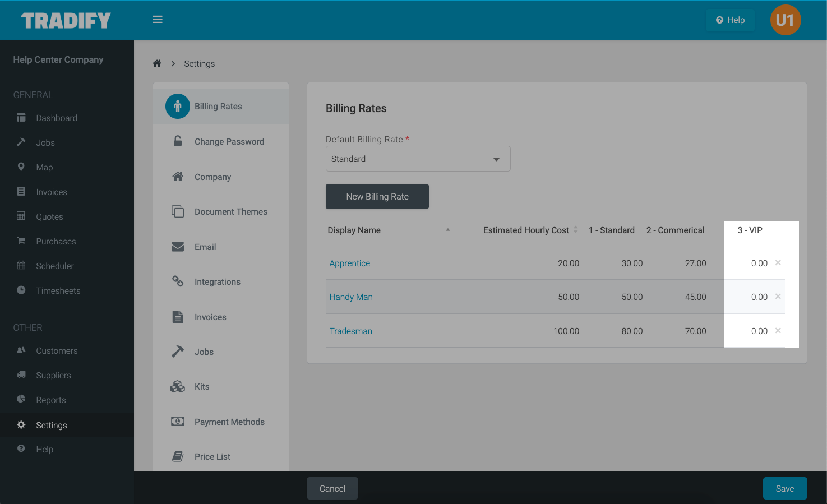Click the New Billing Rate button
The height and width of the screenshot is (504, 827).
(x=377, y=196)
